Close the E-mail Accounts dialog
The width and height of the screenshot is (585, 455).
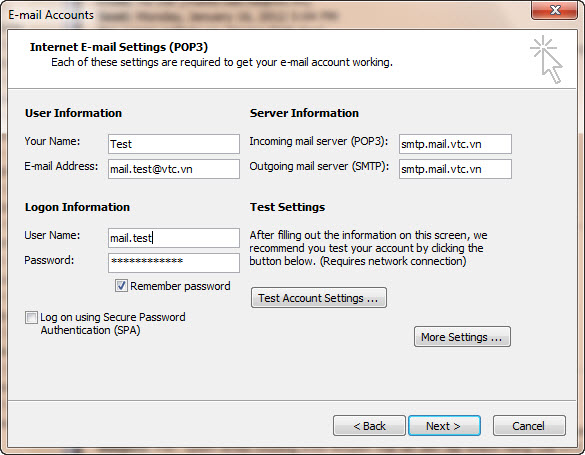pos(555,10)
